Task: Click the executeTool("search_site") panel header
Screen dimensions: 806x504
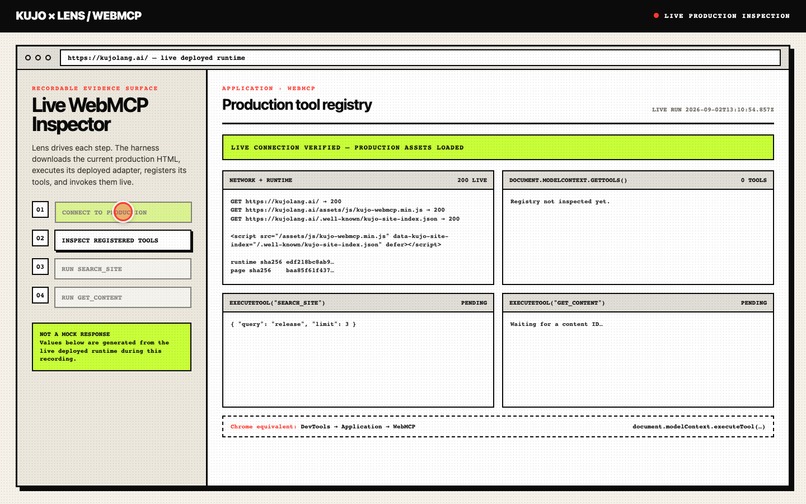Action: [358, 303]
